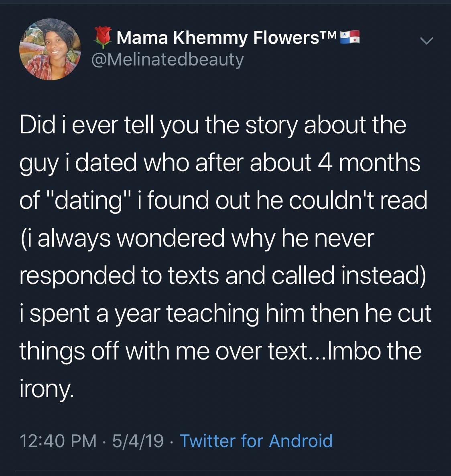Viewport: 451px width, 476px height.
Task: Open the Twitter for Android source link
Action: [x=256, y=441]
